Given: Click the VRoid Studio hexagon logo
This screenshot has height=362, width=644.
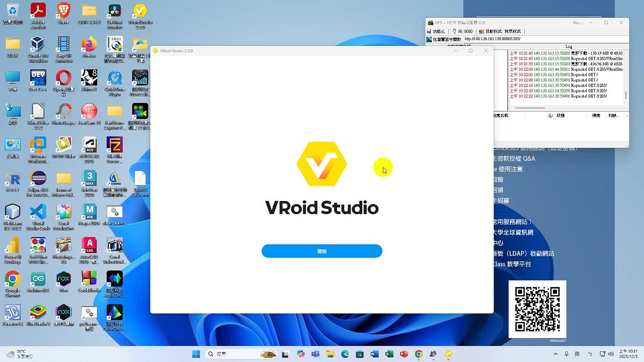Looking at the screenshot, I should tap(321, 164).
